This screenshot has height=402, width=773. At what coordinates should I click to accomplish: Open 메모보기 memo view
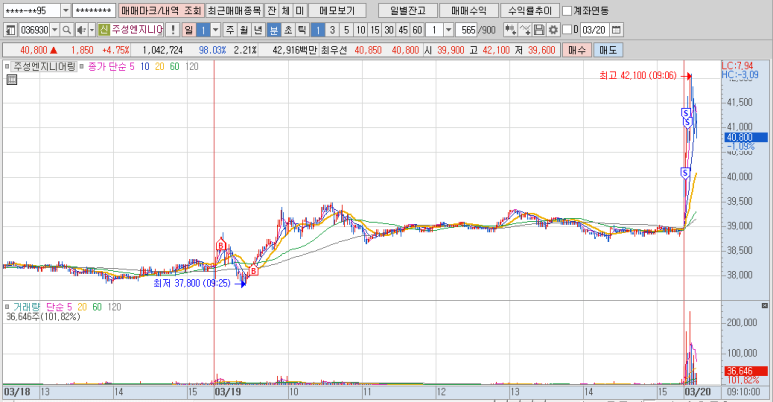click(x=337, y=10)
